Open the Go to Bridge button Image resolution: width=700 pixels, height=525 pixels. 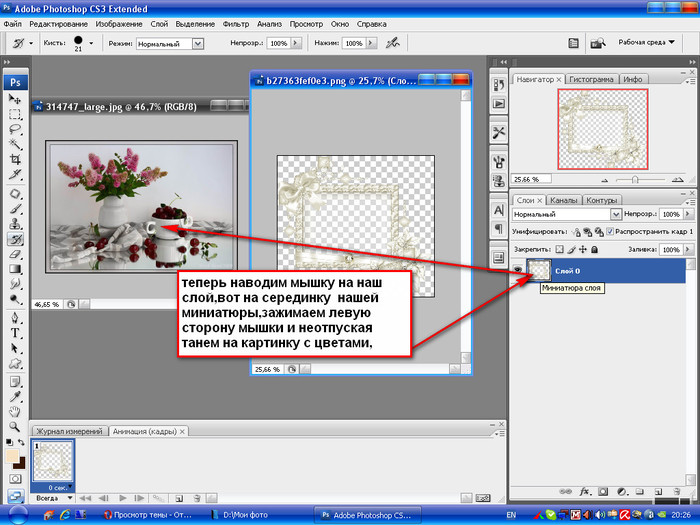598,43
